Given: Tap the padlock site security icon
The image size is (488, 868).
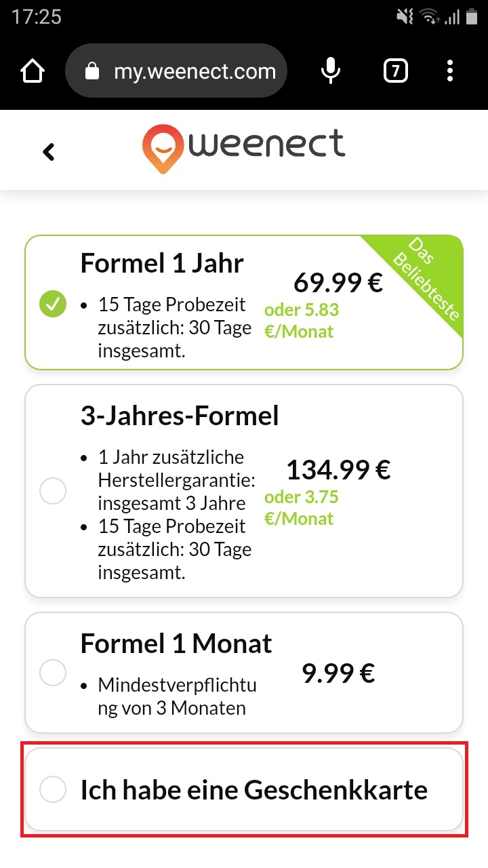Looking at the screenshot, I should [93, 71].
